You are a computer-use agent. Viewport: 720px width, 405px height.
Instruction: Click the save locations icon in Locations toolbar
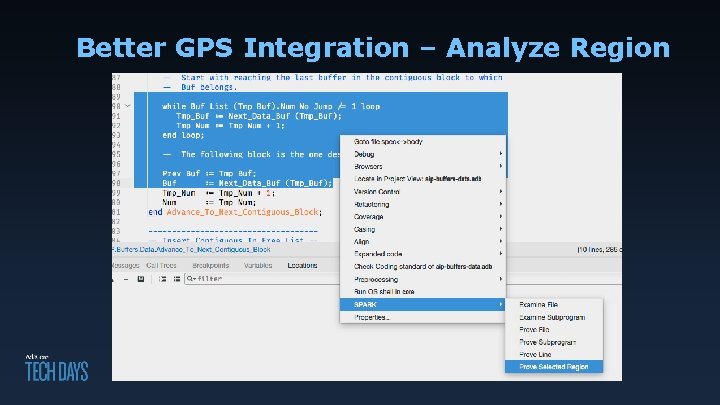tap(141, 279)
